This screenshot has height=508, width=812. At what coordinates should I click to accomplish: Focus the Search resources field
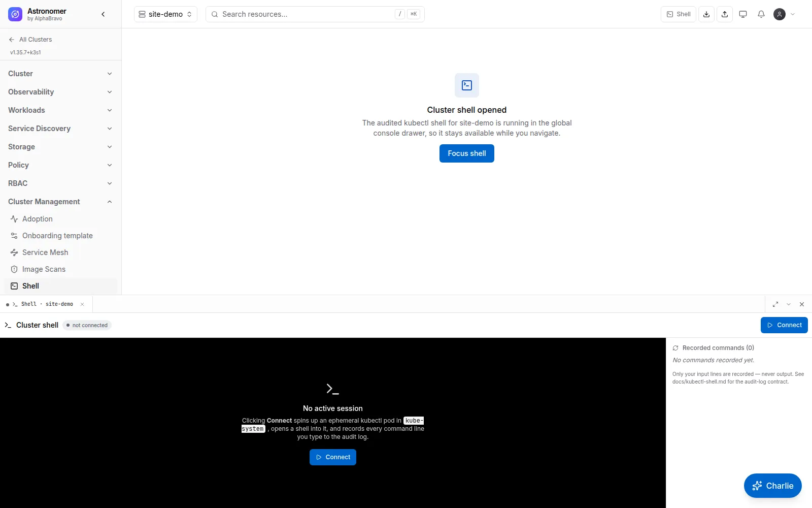click(x=315, y=14)
